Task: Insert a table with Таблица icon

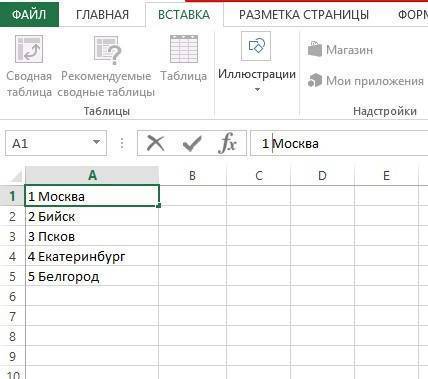Action: [184, 49]
